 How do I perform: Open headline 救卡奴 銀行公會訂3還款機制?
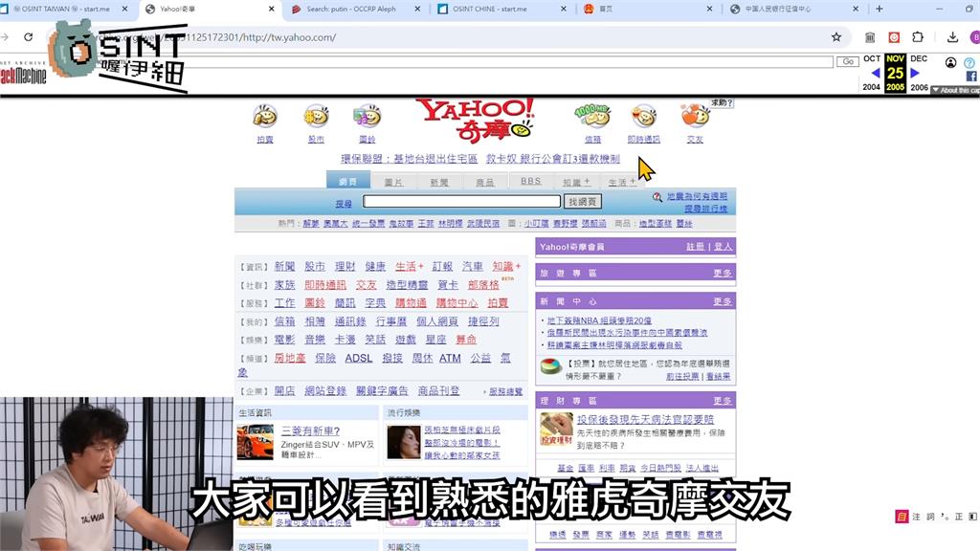pos(552,159)
